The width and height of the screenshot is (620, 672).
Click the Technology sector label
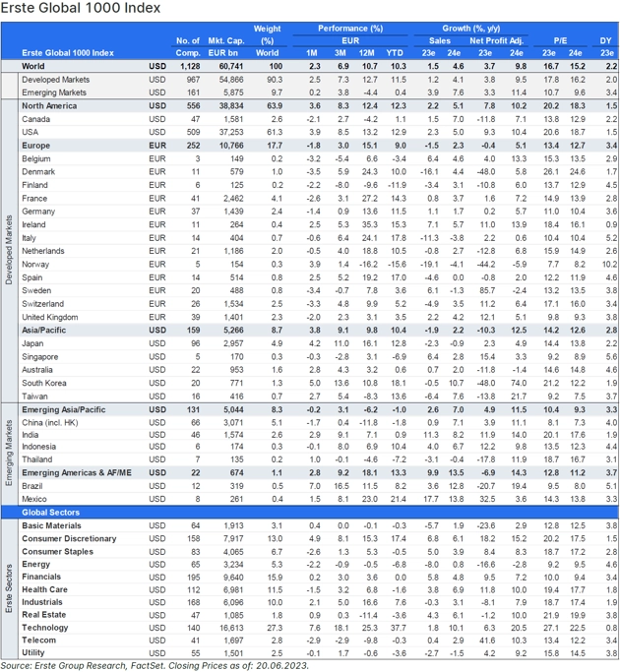pos(45,628)
